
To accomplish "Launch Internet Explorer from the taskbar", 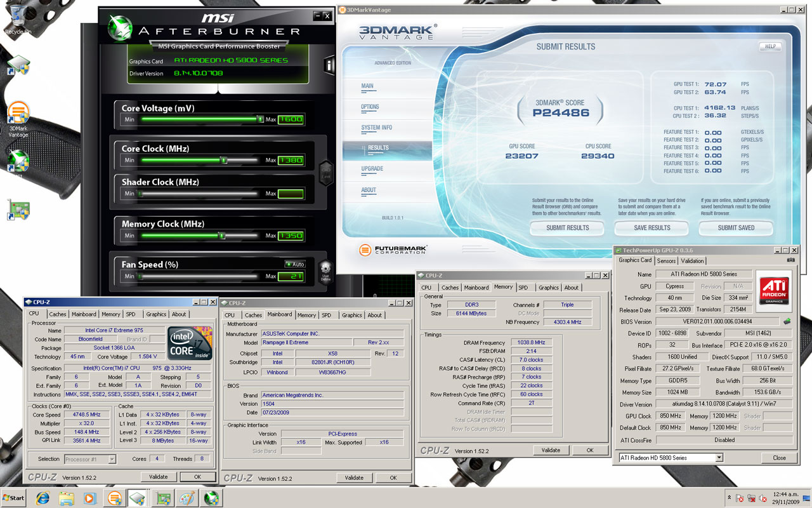I will [x=43, y=498].
